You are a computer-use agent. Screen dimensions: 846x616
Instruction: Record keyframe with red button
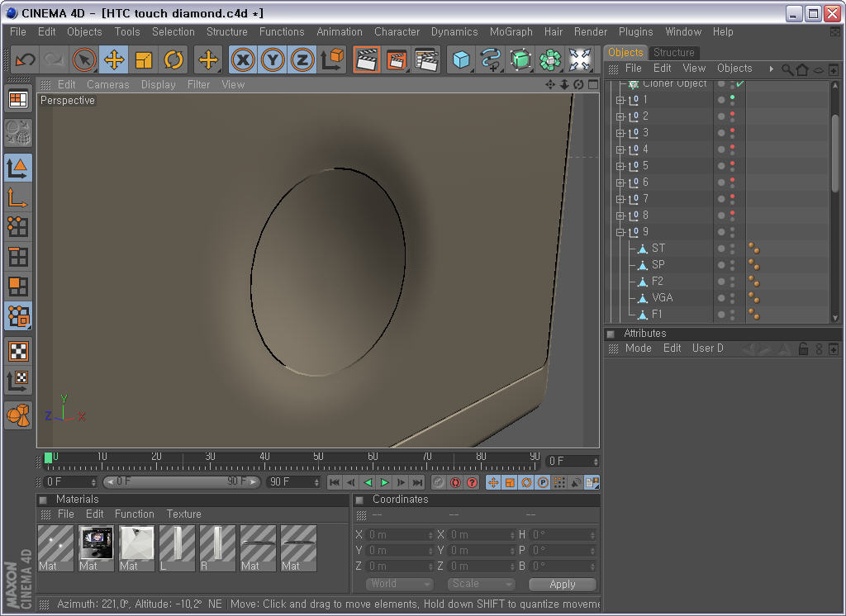tap(455, 482)
